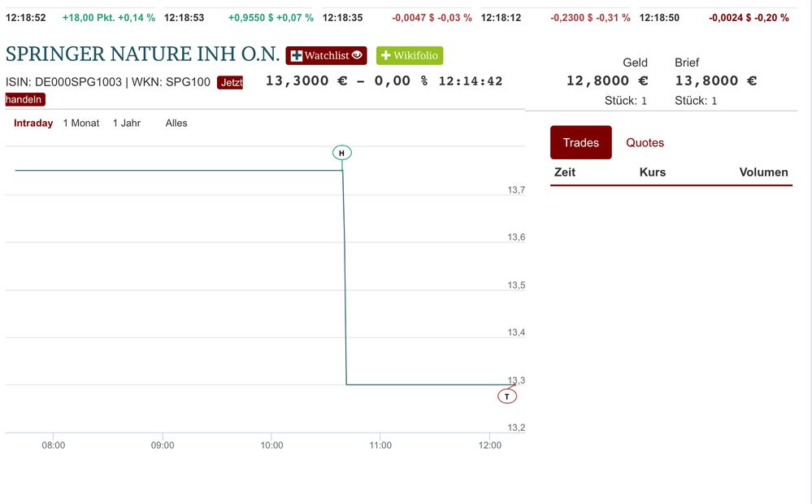812x504 pixels.
Task: Click the Volumen column header
Action: coord(763,172)
